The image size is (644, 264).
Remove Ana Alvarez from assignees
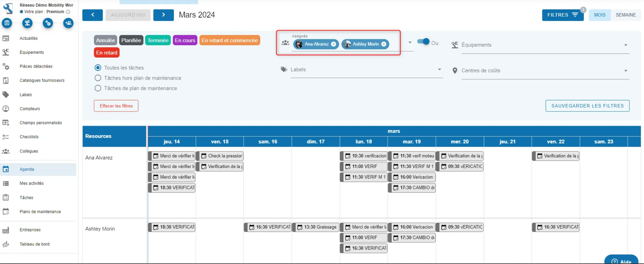point(333,44)
